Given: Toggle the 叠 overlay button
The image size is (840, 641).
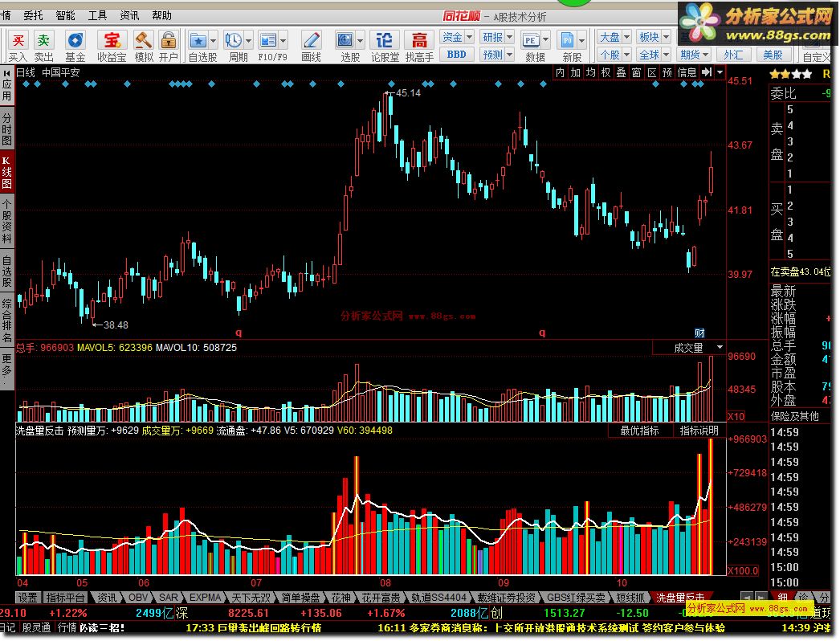Looking at the screenshot, I should [621, 72].
